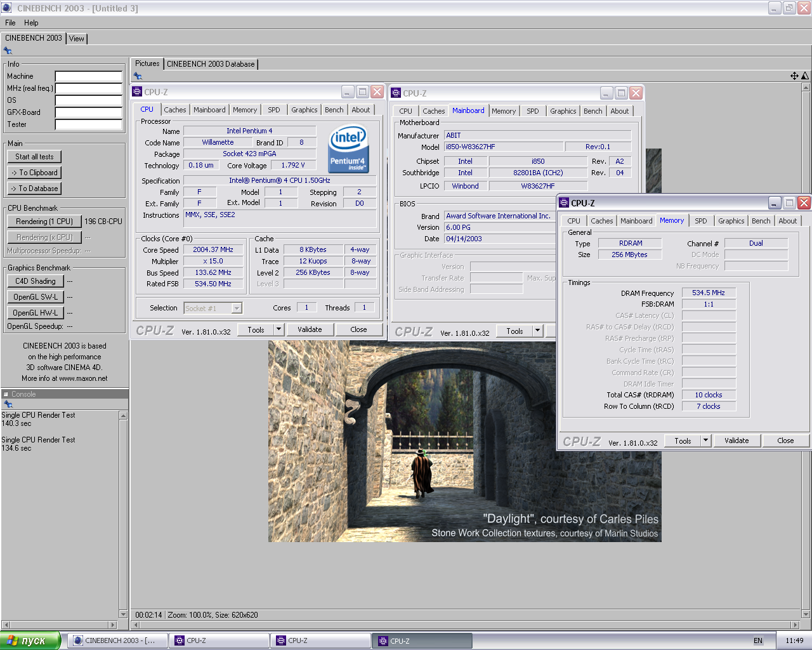Activate the third CPU-Z taskbar item

coord(422,640)
